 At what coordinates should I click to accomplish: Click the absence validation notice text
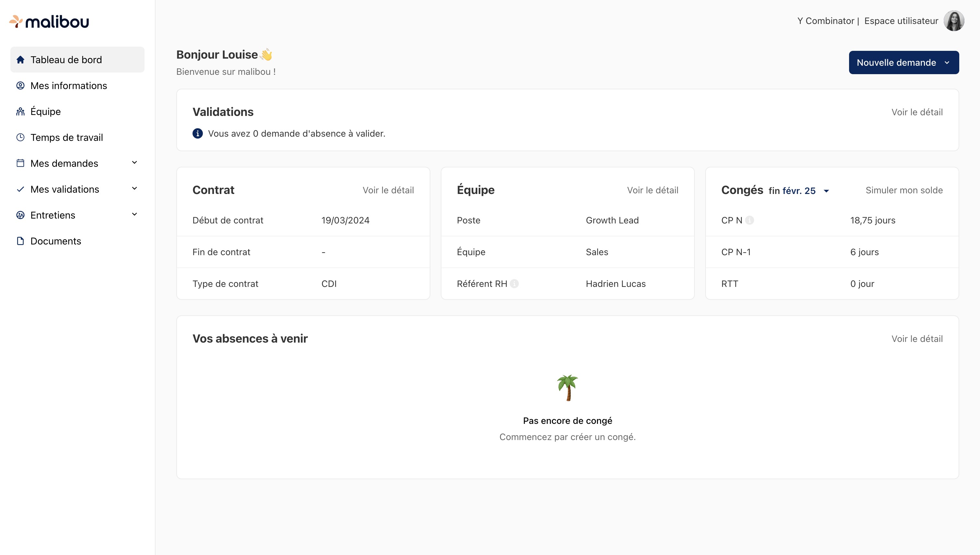tap(297, 133)
